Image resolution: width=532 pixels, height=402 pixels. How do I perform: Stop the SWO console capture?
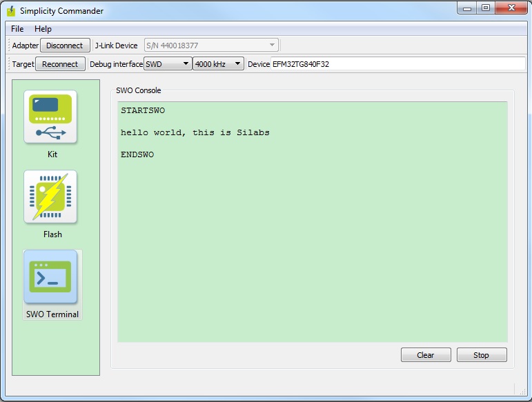tap(482, 355)
